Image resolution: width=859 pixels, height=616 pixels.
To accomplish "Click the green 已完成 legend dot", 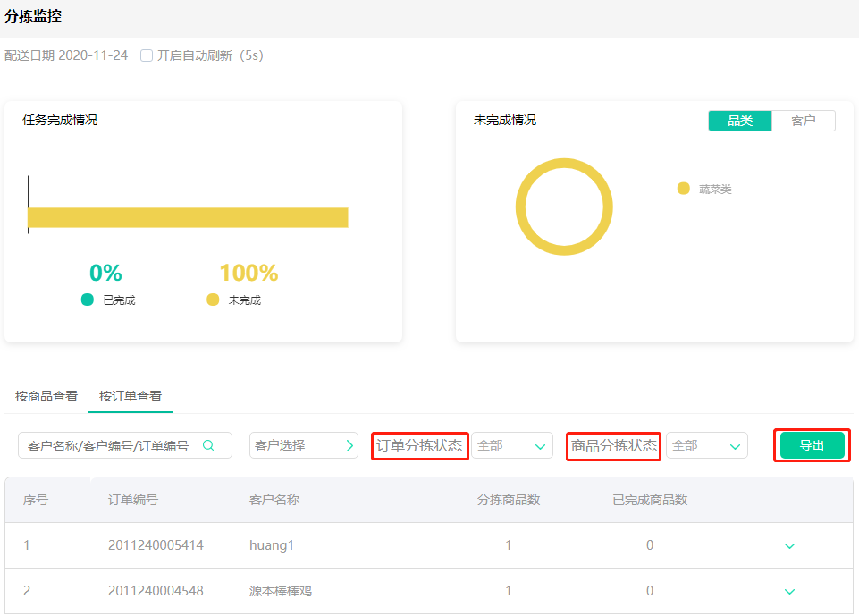I will (x=88, y=300).
